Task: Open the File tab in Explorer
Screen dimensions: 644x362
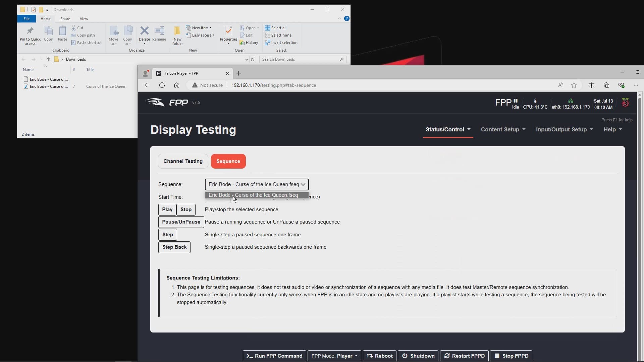Action: 26,19
